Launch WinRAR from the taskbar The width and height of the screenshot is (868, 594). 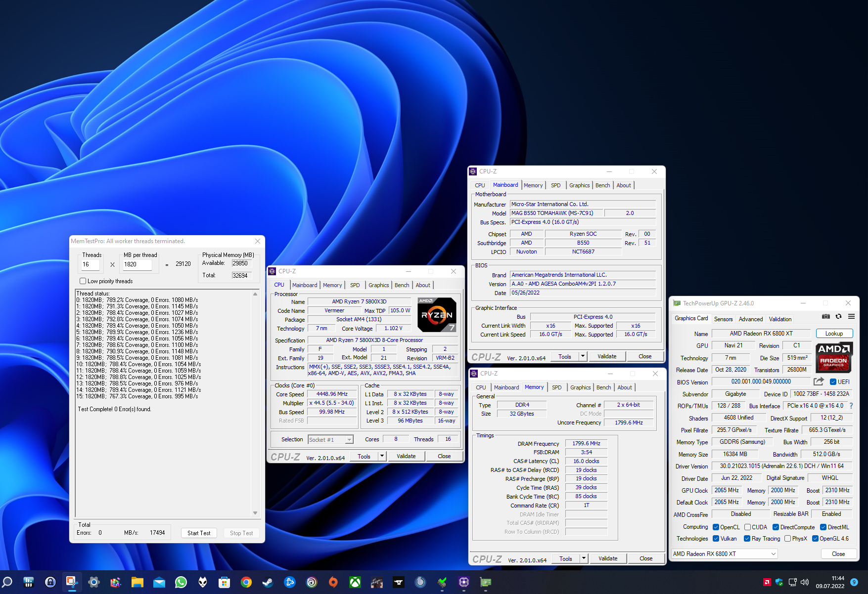click(115, 582)
